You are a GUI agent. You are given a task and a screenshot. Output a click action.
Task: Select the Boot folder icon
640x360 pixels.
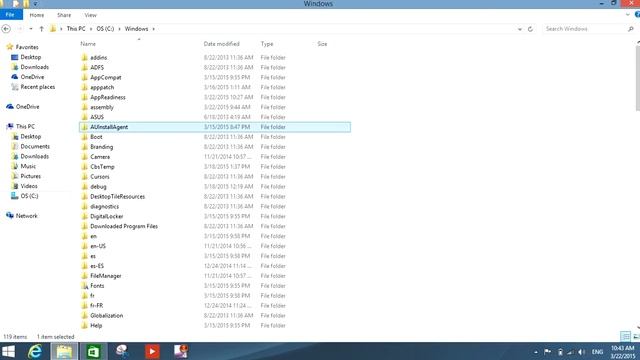coord(84,137)
